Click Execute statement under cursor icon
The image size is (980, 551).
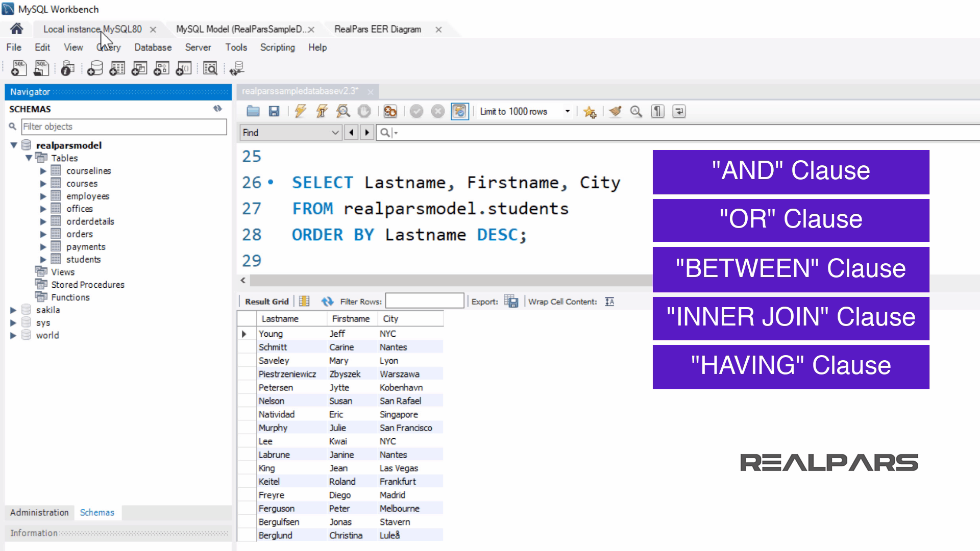322,111
